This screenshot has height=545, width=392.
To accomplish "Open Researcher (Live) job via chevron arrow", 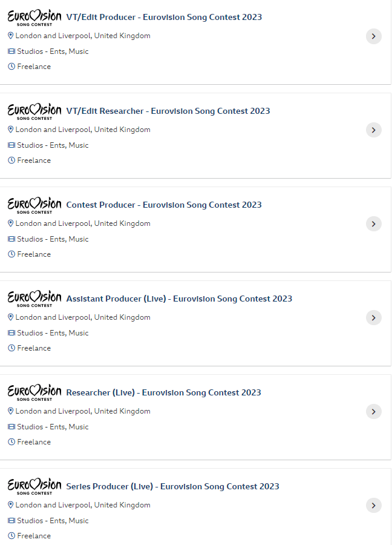I will pyautogui.click(x=374, y=412).
